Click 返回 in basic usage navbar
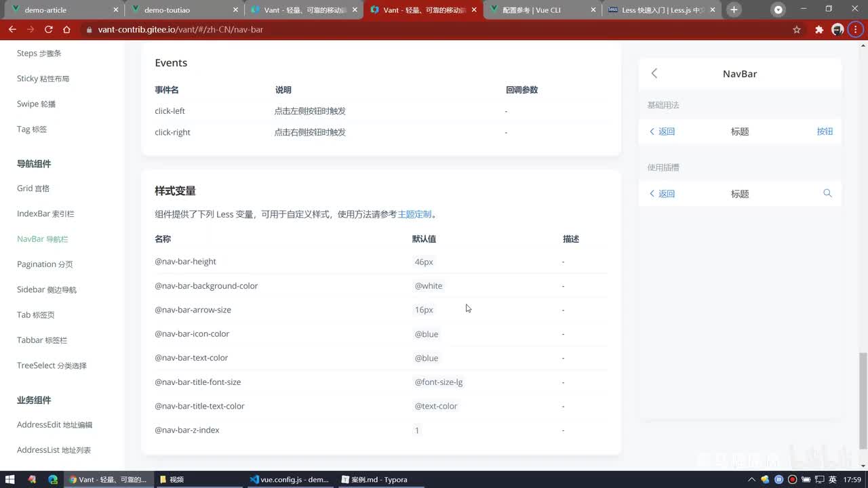 pos(663,131)
